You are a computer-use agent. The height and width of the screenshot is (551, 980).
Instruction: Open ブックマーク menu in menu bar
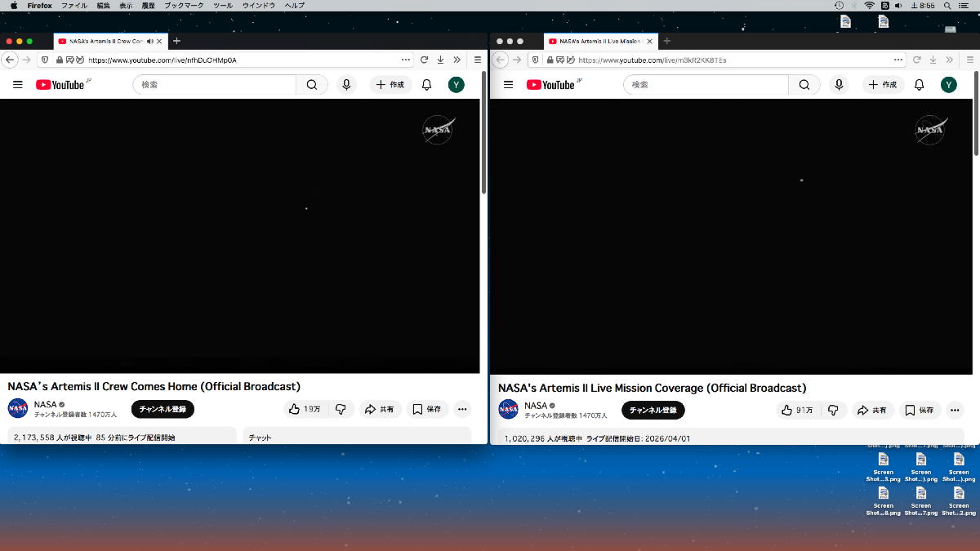[184, 6]
